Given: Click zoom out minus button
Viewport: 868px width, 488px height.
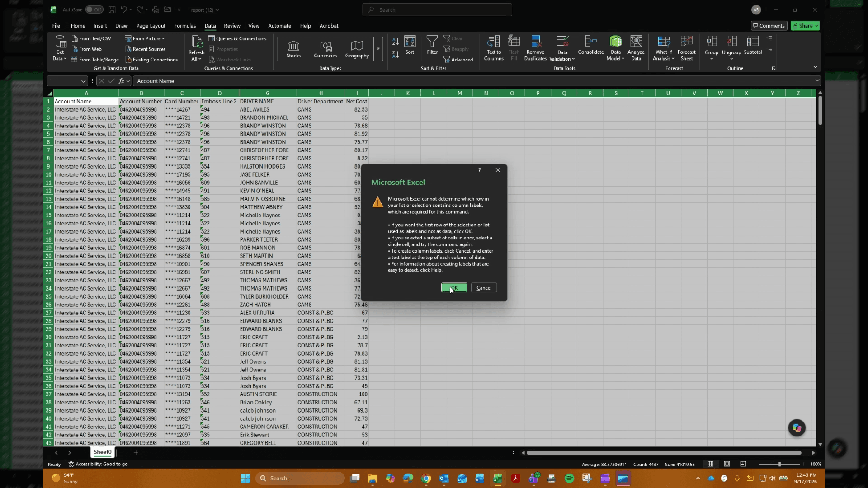Looking at the screenshot, I should [x=755, y=464].
